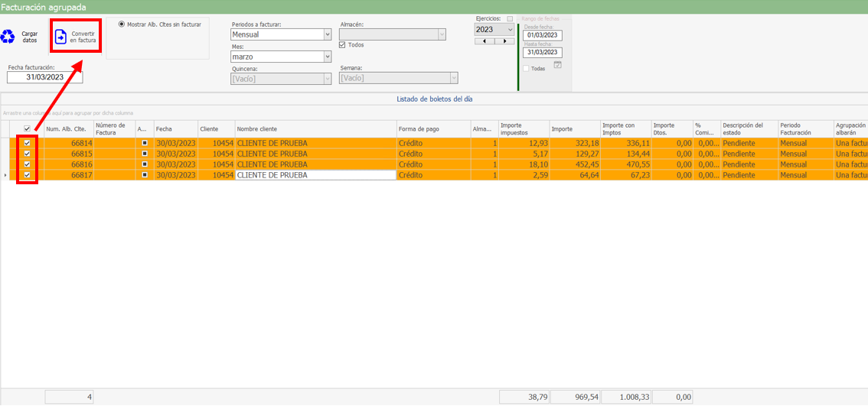Expand the Mes dropdown showing marzo
This screenshot has width=868, height=406.
coord(328,57)
